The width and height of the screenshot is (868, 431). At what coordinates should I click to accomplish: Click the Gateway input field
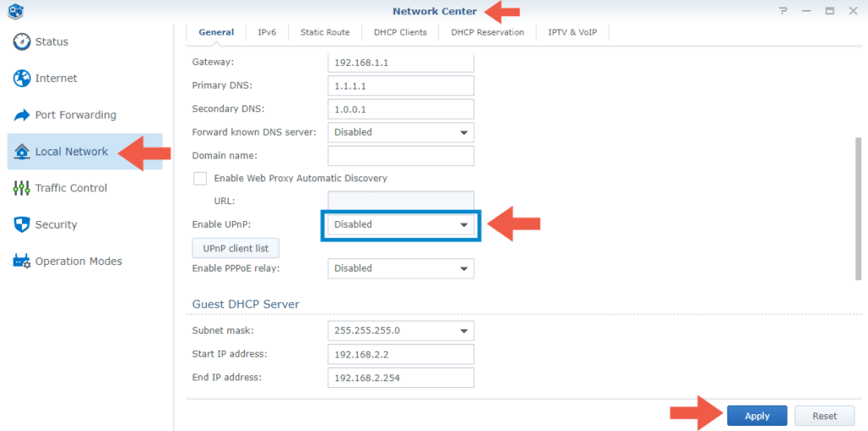[x=401, y=63]
